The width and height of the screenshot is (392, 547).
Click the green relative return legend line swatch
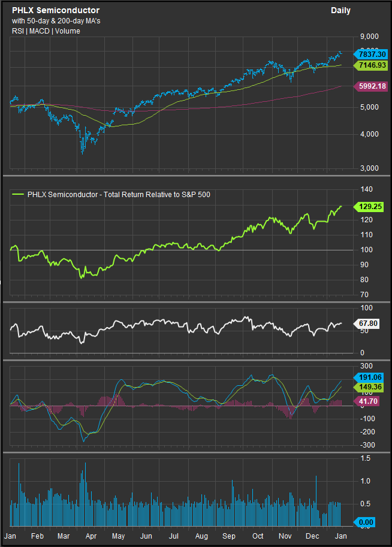[18, 194]
